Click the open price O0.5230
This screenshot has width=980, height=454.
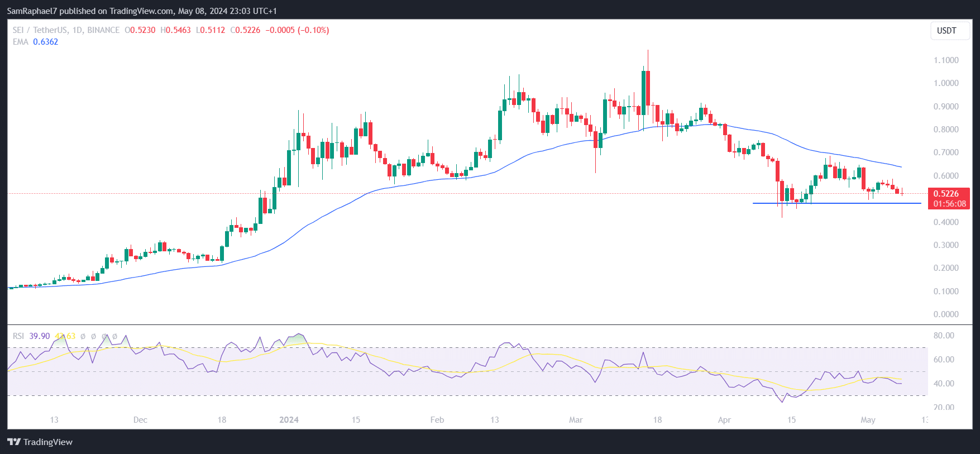(x=140, y=30)
